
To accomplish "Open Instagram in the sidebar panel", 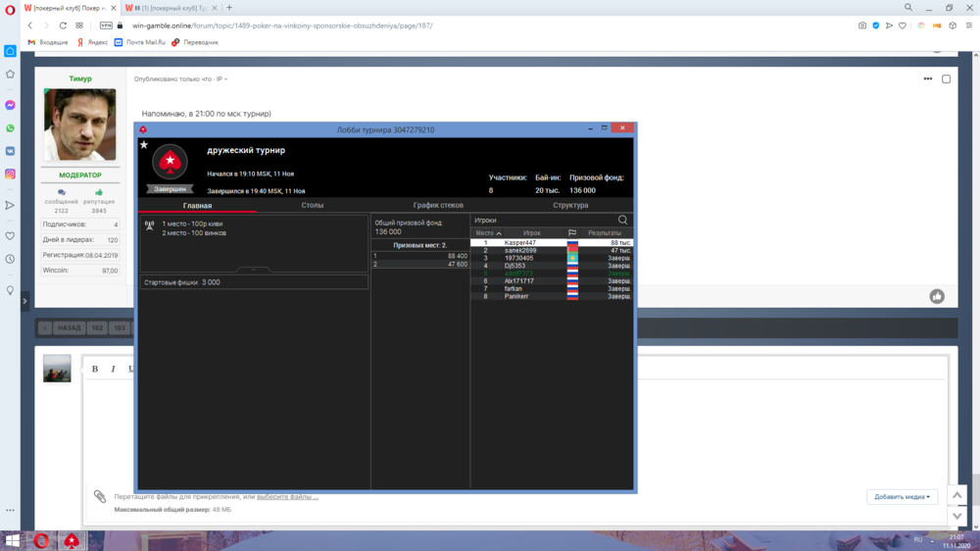I will click(10, 174).
